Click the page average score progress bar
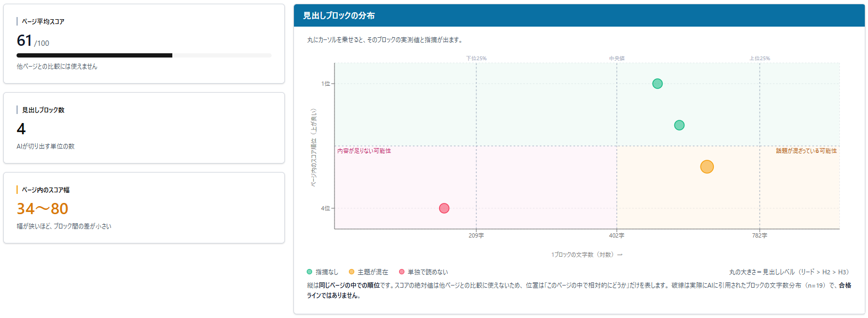Screen dimensions: 868x318 point(144,55)
